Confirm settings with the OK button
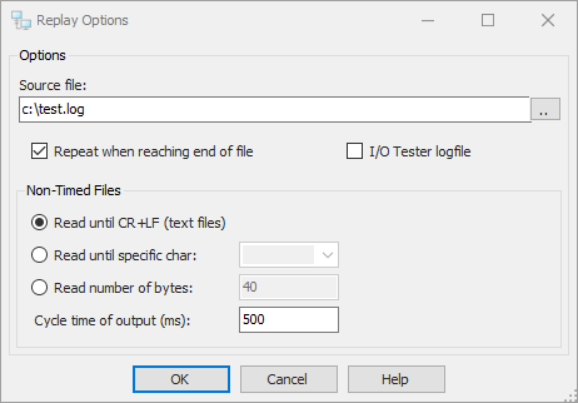 pyautogui.click(x=181, y=379)
